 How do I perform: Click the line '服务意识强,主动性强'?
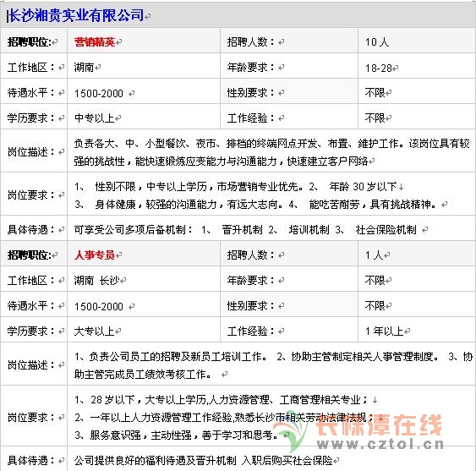click(140, 435)
